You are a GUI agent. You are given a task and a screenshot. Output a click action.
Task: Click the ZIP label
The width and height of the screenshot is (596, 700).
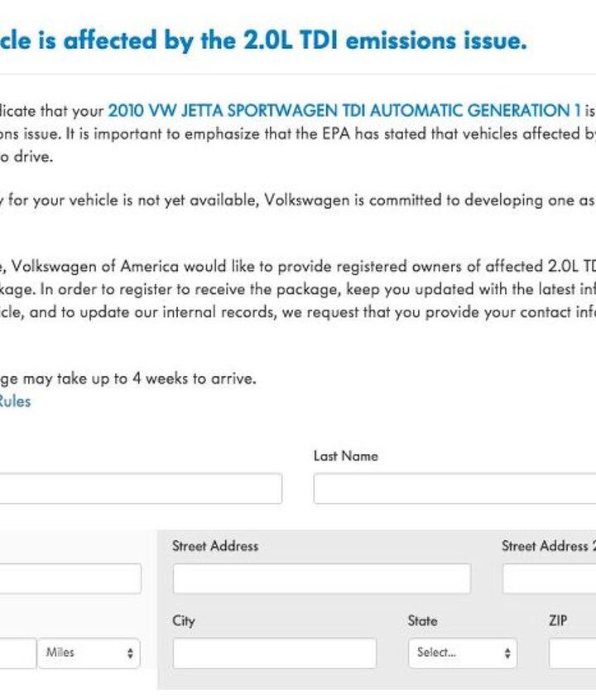558,620
